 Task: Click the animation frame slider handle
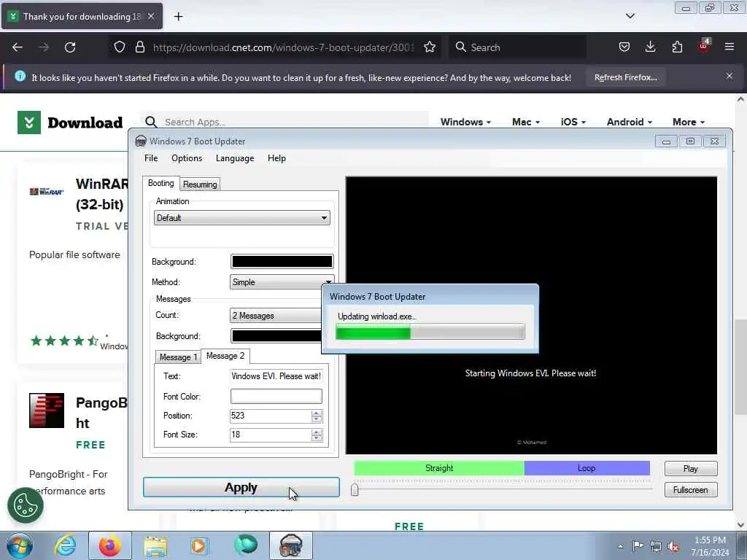pos(355,489)
